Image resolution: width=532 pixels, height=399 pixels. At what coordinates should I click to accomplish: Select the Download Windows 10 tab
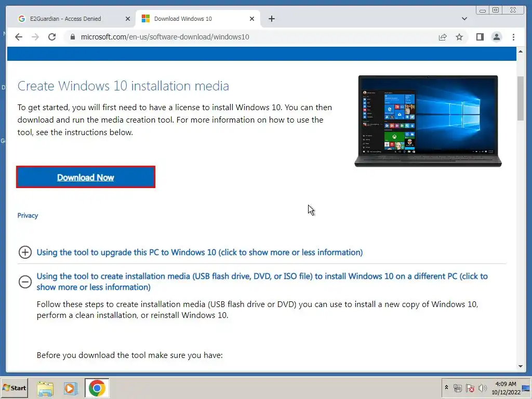click(198, 19)
